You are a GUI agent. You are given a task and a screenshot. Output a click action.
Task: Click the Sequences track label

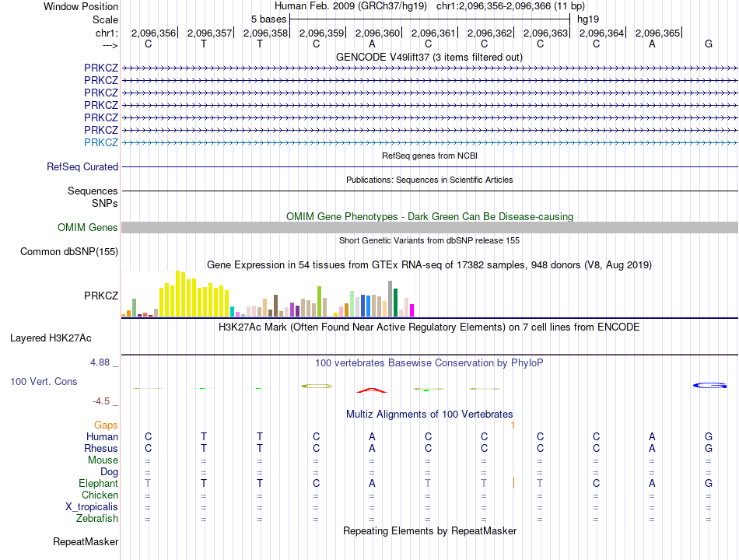[93, 191]
